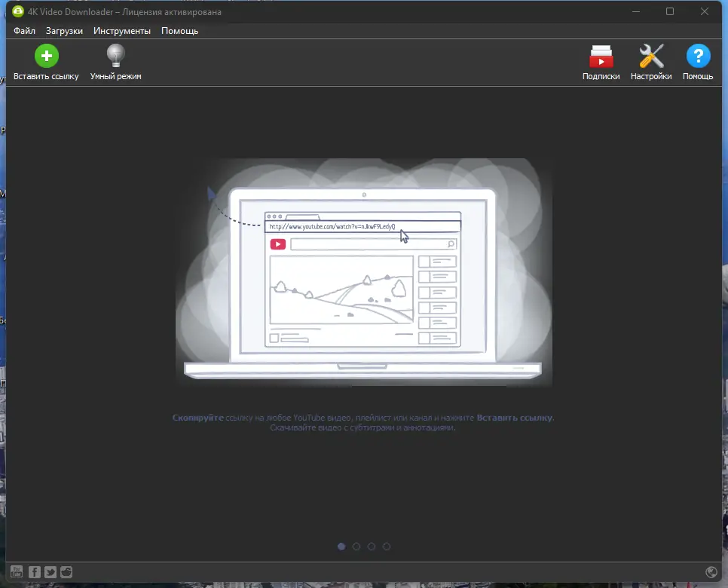Click the 4K Video Downloader app icon in title bar
Image resolution: width=728 pixels, height=588 pixels.
tap(18, 11)
